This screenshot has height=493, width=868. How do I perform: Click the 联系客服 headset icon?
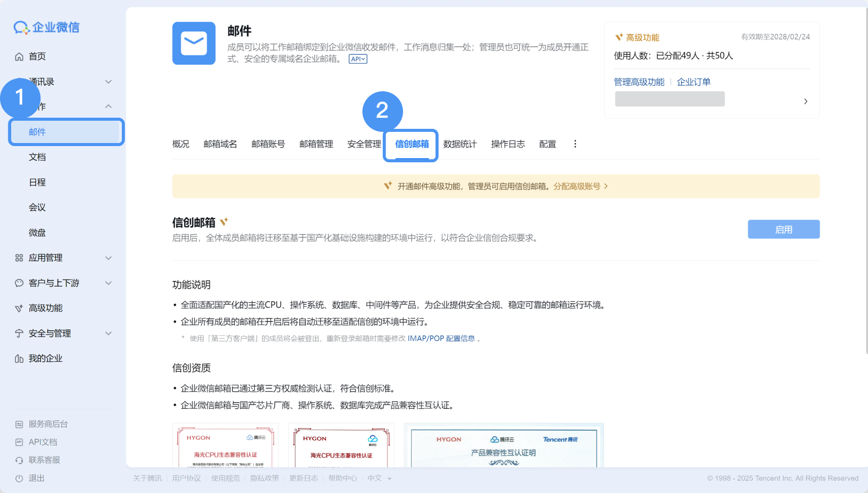tap(19, 460)
